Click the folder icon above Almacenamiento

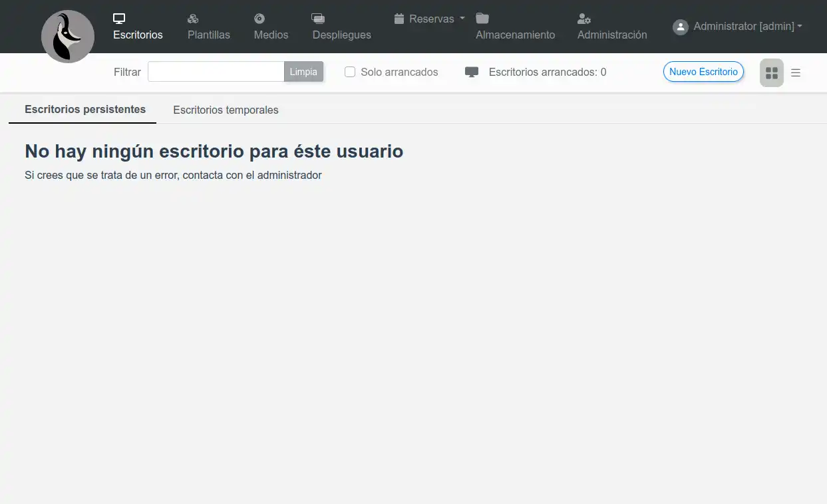click(482, 19)
